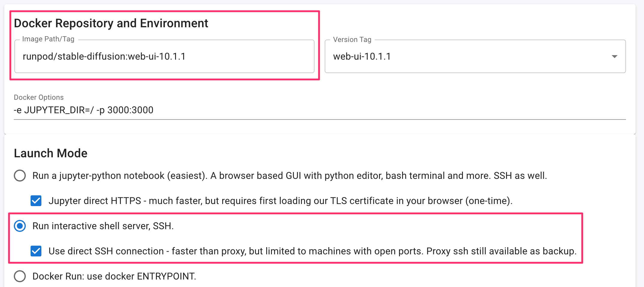Select Docker Run ENTRYPOINT radio button
The width and height of the screenshot is (644, 287).
pos(20,276)
